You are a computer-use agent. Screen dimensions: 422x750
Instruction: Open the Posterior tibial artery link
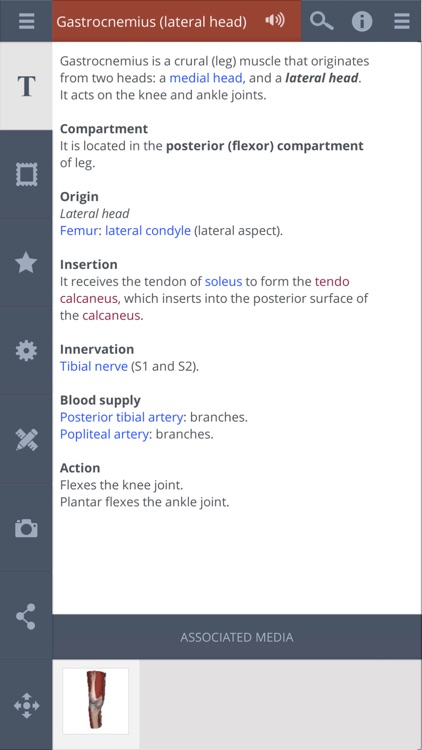point(122,417)
